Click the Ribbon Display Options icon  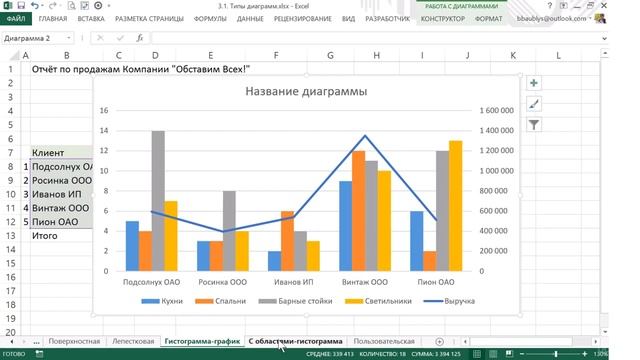(x=563, y=6)
